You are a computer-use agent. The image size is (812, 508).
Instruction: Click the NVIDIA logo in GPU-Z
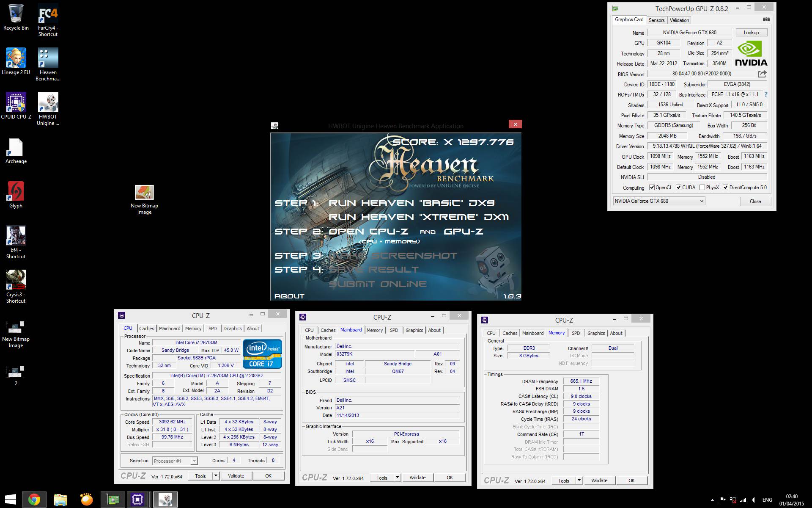tap(751, 53)
